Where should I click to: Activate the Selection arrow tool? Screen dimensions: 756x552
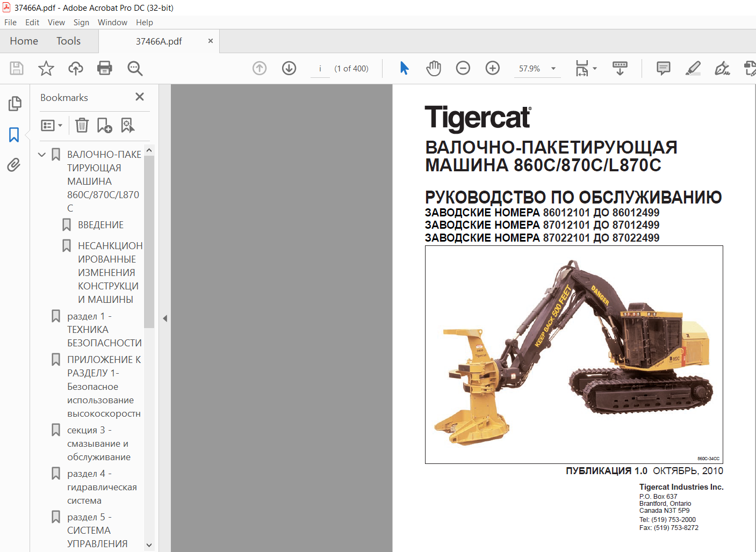click(405, 68)
